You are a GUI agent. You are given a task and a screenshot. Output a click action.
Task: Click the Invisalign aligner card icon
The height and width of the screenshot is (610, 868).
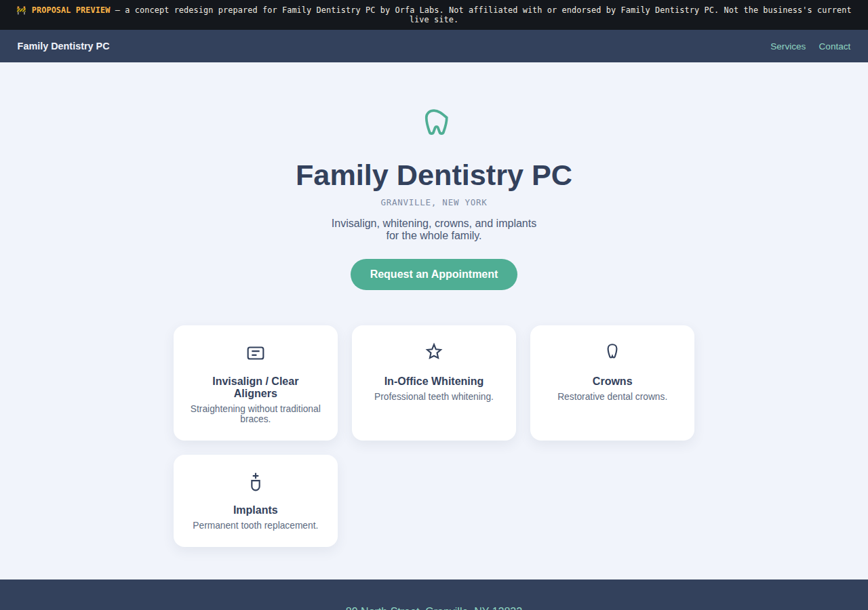pyautogui.click(x=256, y=353)
